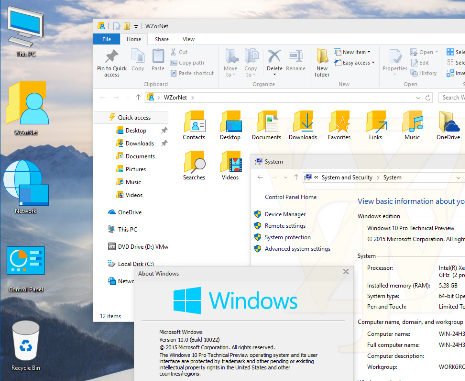
Task: Select the Contacts folder icon
Action: coord(194,125)
